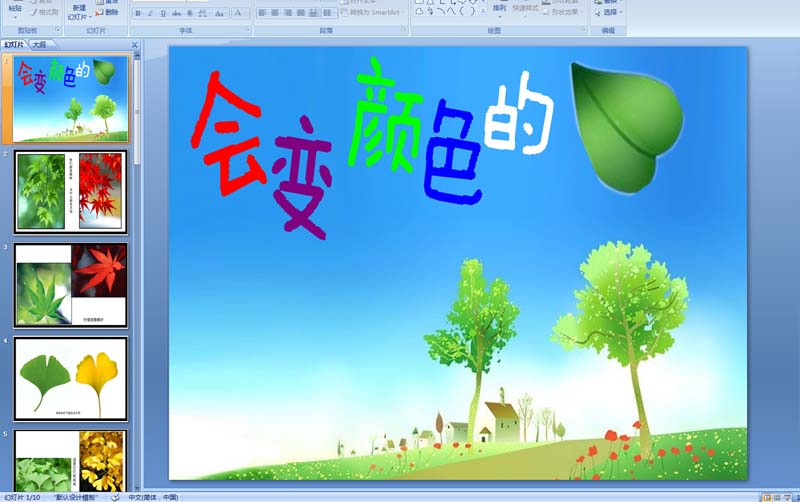Screen dimensions: 800x502
Task: Apply strikethrough (abc) formatting
Action: [x=177, y=14]
